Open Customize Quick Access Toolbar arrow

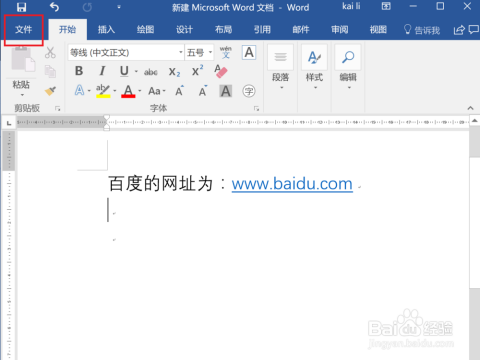pos(119,7)
